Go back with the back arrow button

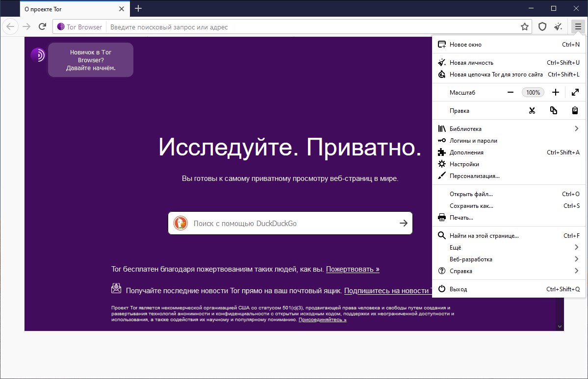click(x=10, y=26)
